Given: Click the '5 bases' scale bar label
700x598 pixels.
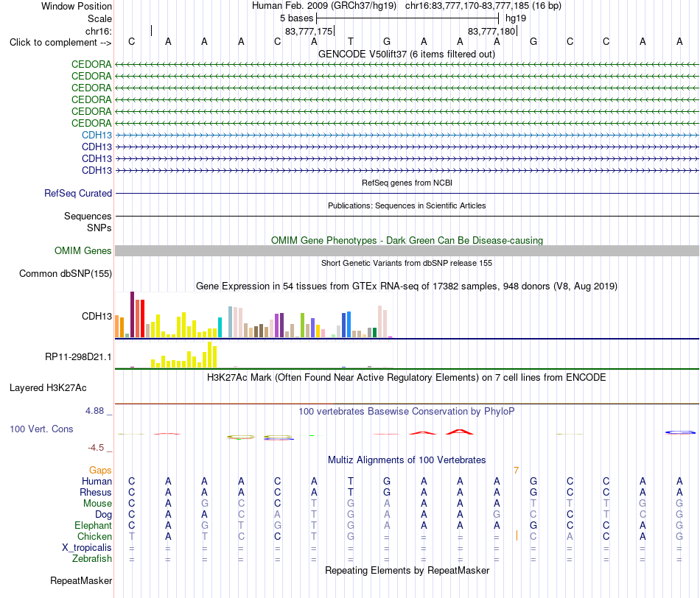Looking at the screenshot, I should 296,18.
